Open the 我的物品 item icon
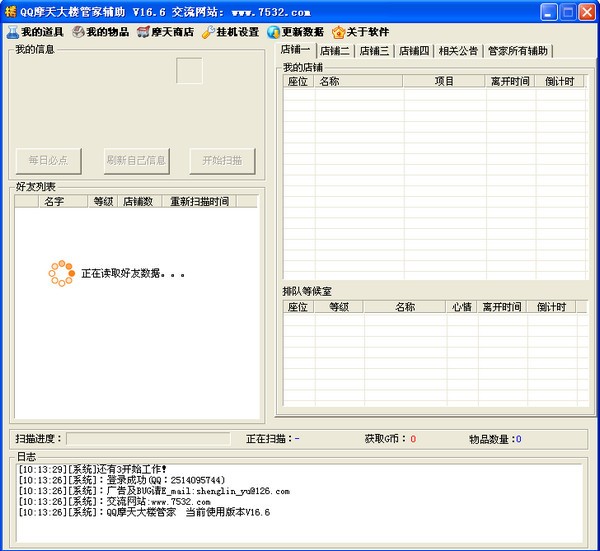This screenshot has width=600, height=551. [78, 32]
